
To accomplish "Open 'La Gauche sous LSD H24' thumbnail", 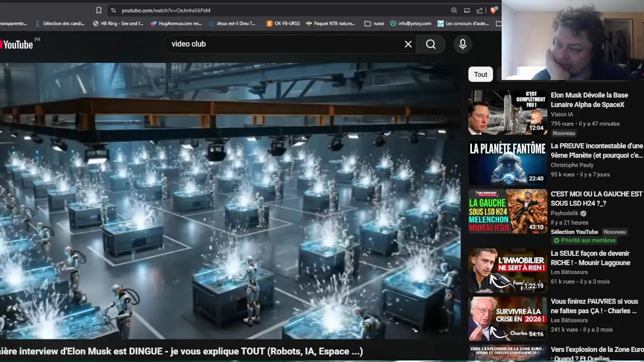I will pos(507,211).
